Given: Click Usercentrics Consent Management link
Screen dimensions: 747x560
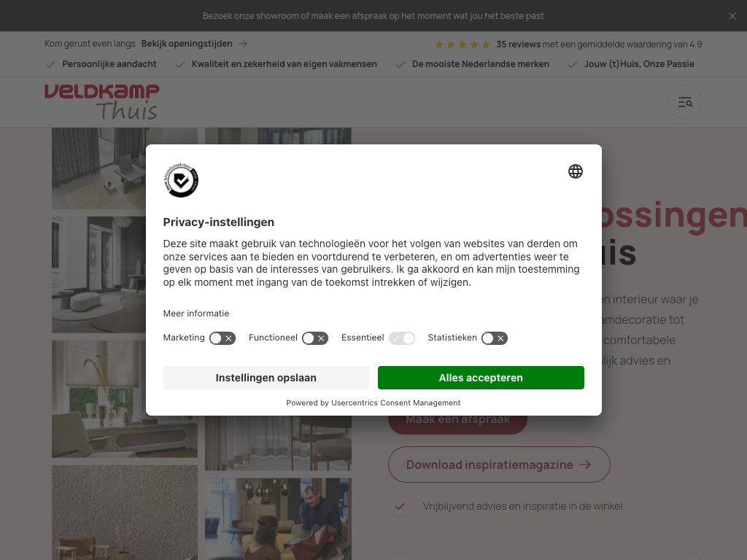Looking at the screenshot, I should (x=396, y=402).
